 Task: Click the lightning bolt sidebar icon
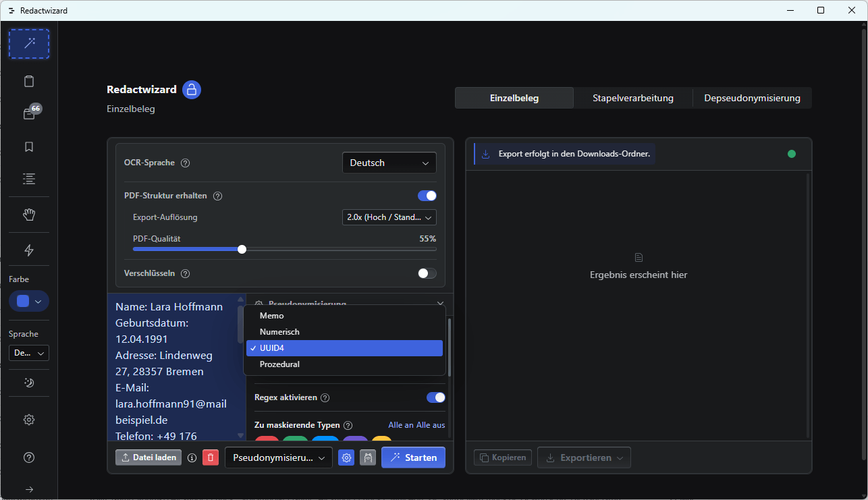(x=29, y=250)
